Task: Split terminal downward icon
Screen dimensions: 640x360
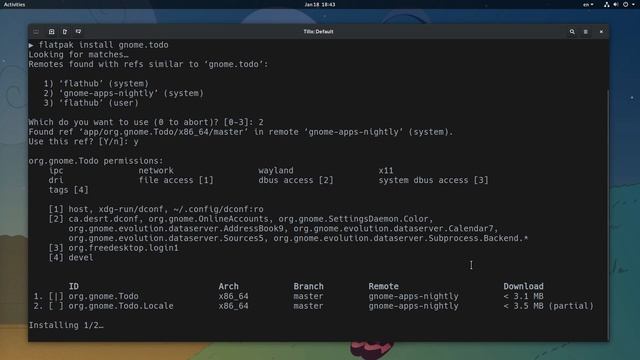Action: 78,31
